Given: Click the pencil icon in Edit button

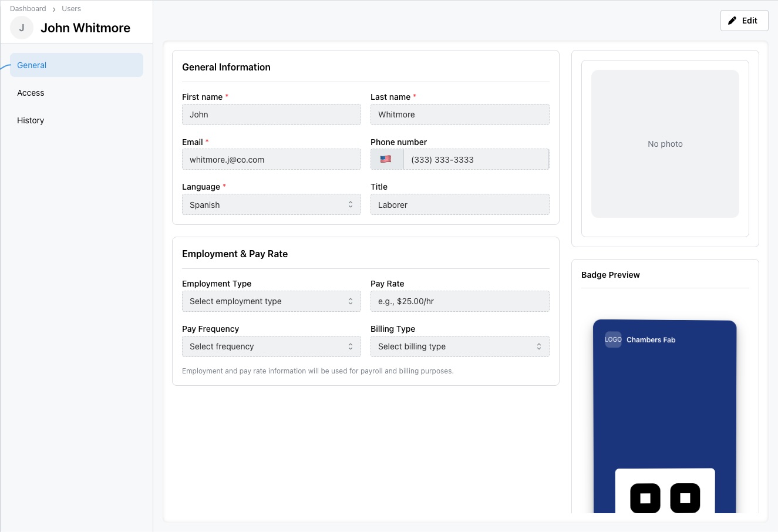Looking at the screenshot, I should (x=732, y=21).
